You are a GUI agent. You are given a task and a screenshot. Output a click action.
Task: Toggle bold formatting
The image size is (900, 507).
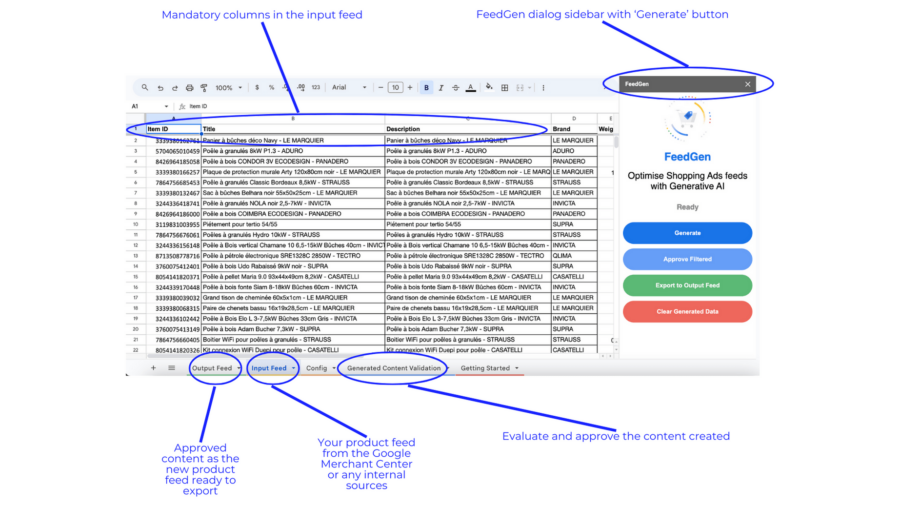pyautogui.click(x=427, y=88)
